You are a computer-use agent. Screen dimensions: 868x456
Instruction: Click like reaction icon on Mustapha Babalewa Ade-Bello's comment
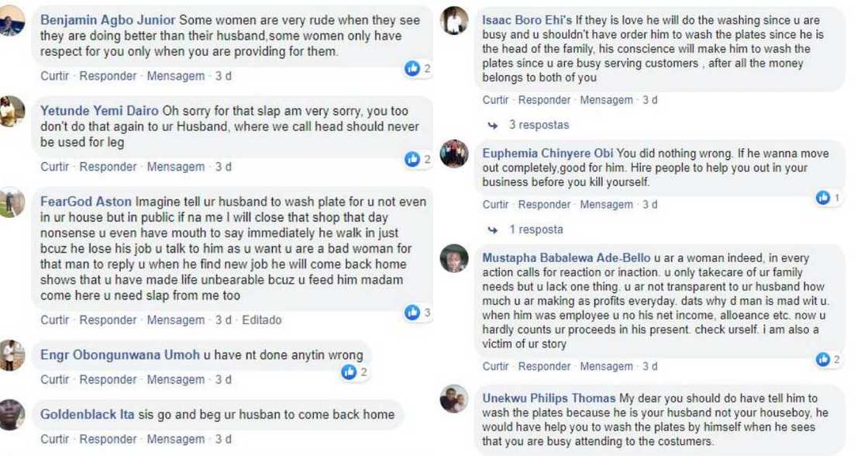pyautogui.click(x=822, y=359)
